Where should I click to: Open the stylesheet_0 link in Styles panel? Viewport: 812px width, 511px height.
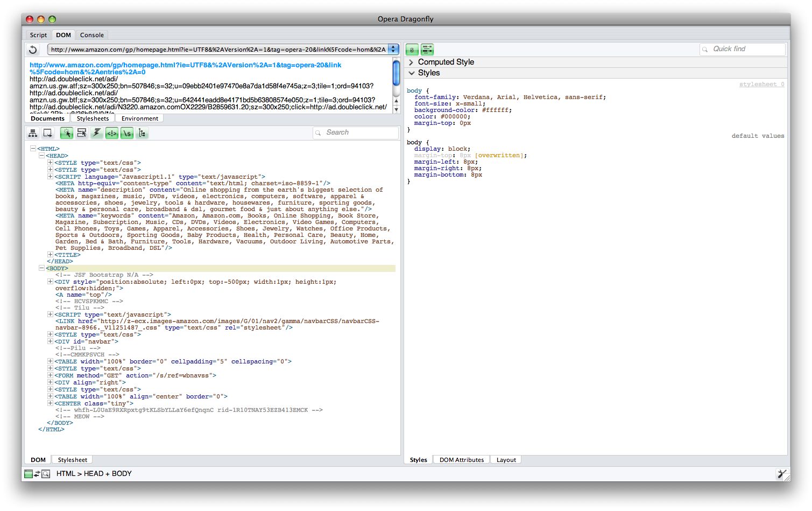(761, 84)
